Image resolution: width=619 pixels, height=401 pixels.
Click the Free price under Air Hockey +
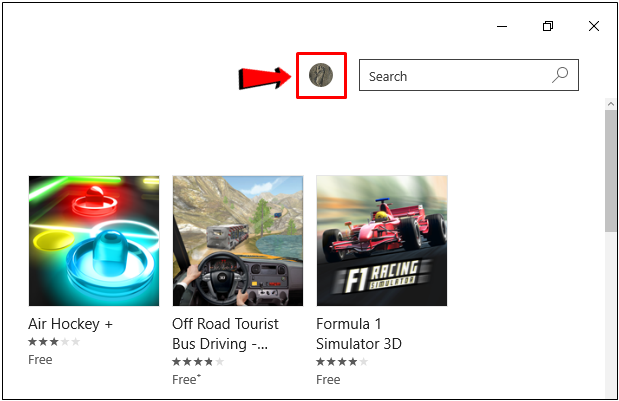point(40,359)
